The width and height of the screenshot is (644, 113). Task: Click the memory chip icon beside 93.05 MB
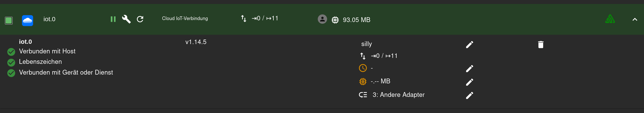point(335,20)
